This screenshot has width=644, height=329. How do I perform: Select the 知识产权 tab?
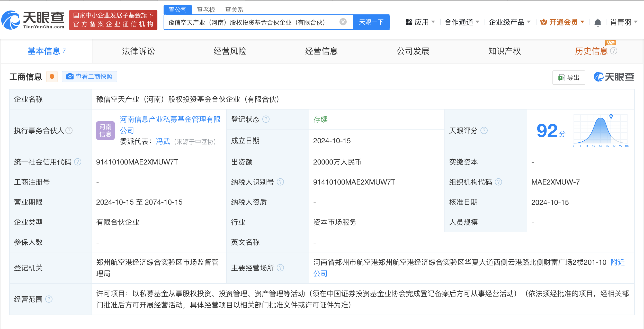click(x=504, y=51)
